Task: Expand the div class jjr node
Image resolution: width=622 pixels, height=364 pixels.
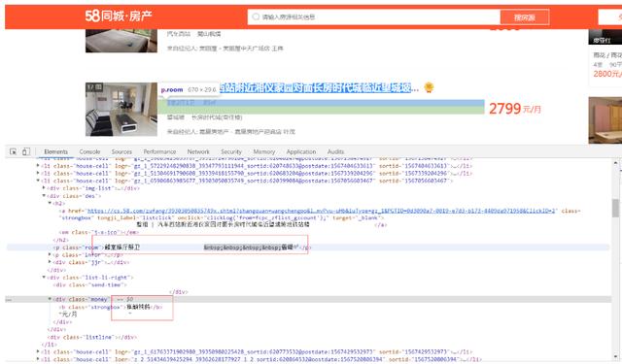Action: coord(50,262)
